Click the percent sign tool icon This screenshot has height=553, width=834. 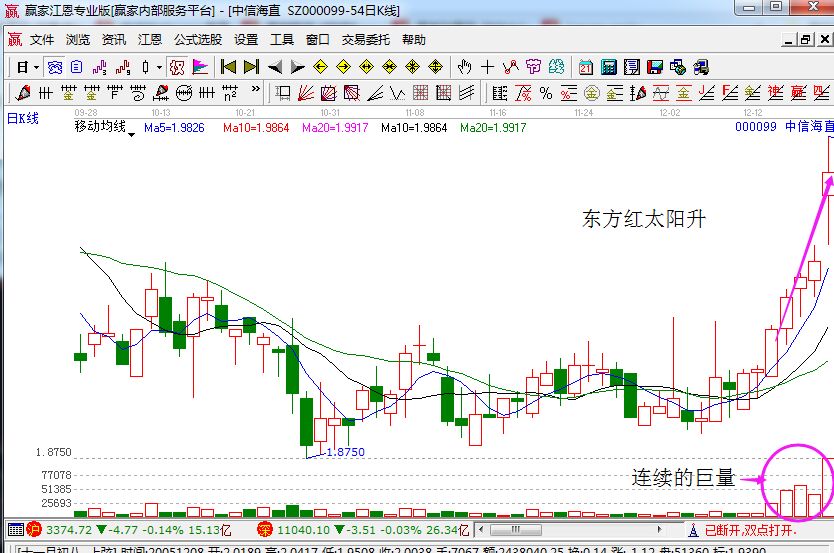(545, 93)
